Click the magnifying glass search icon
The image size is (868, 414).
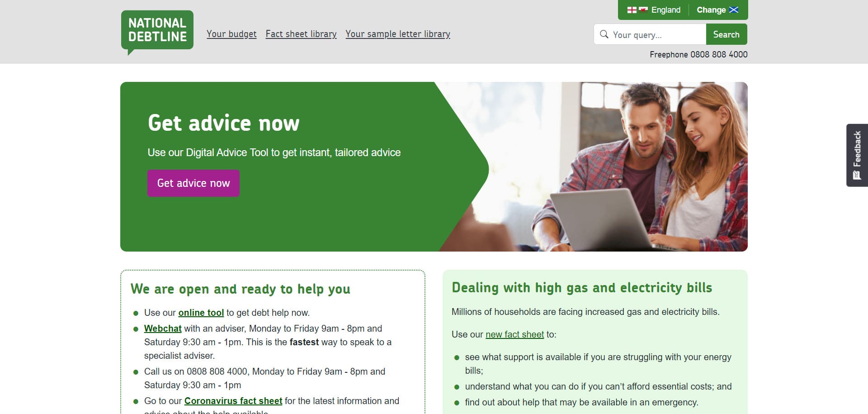pos(604,34)
